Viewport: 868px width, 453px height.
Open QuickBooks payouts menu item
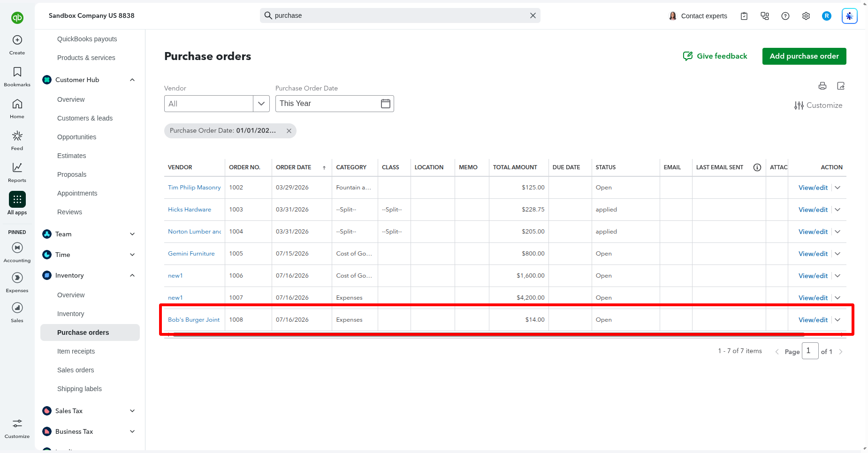pyautogui.click(x=87, y=39)
